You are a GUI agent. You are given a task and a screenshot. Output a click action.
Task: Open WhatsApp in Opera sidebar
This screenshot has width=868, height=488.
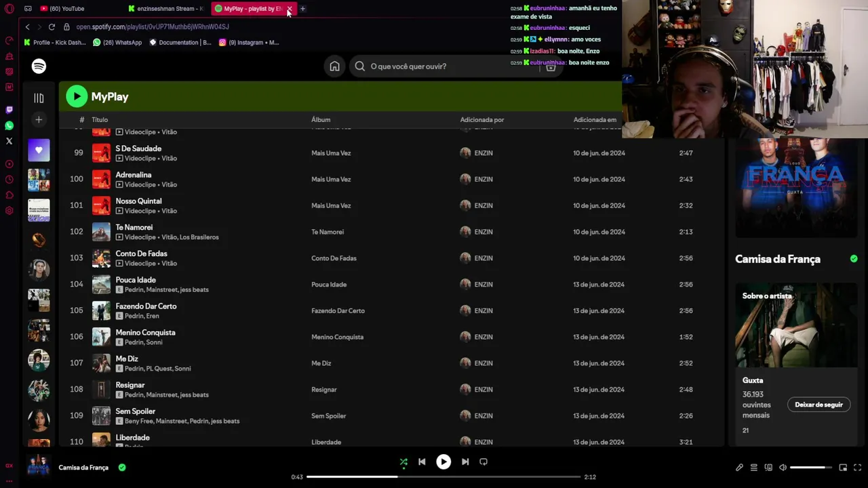pos(9,125)
